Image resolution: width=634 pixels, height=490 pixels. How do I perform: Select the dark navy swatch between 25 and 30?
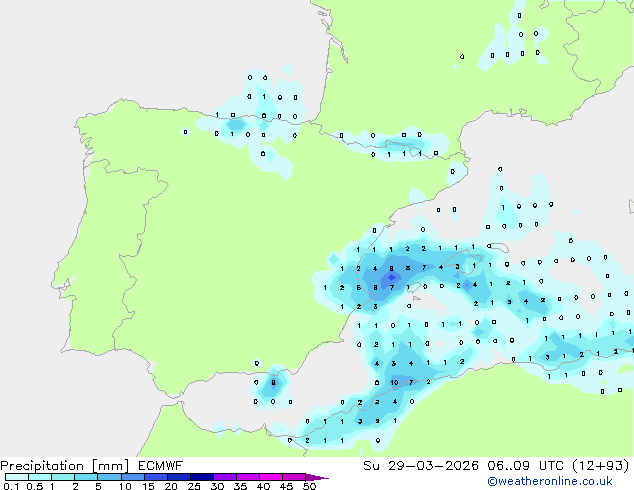tap(202, 477)
